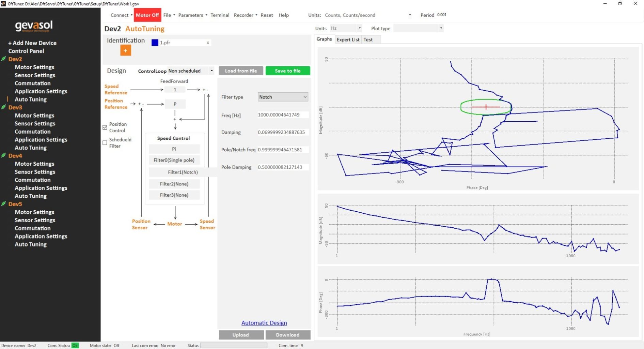Enable the Scheduled Filter checkbox
The height and width of the screenshot is (349, 644).
[x=105, y=143]
